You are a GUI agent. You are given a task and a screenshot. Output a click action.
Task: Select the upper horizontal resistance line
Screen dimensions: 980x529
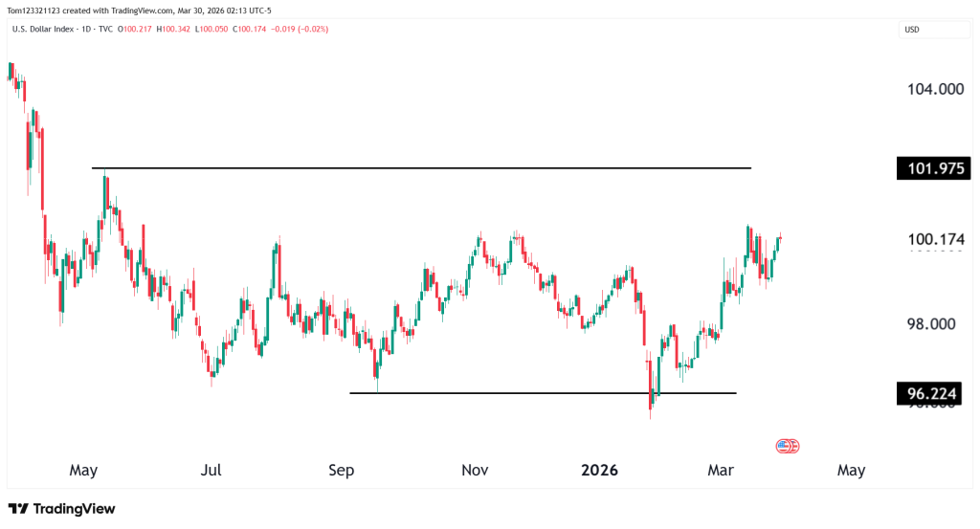421,168
